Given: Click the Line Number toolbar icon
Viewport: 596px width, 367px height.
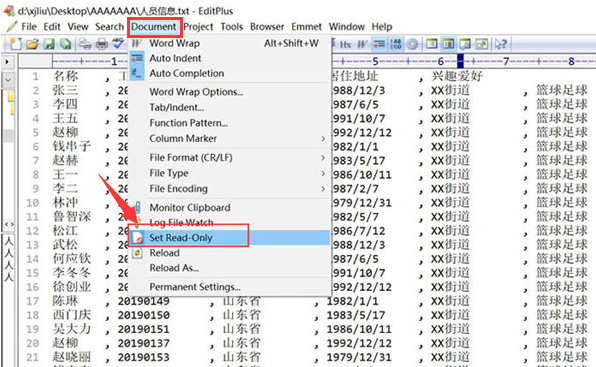Looking at the screenshot, I should 395,44.
